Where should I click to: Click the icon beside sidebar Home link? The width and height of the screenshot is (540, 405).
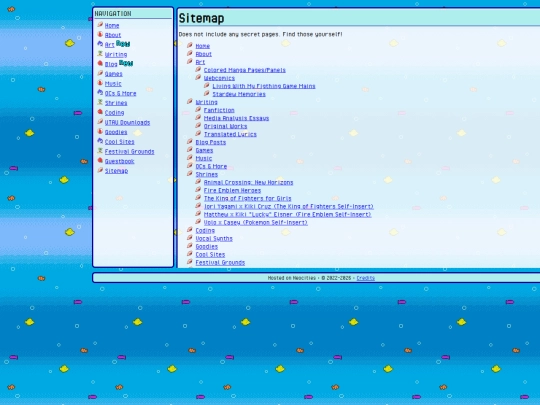coord(100,24)
